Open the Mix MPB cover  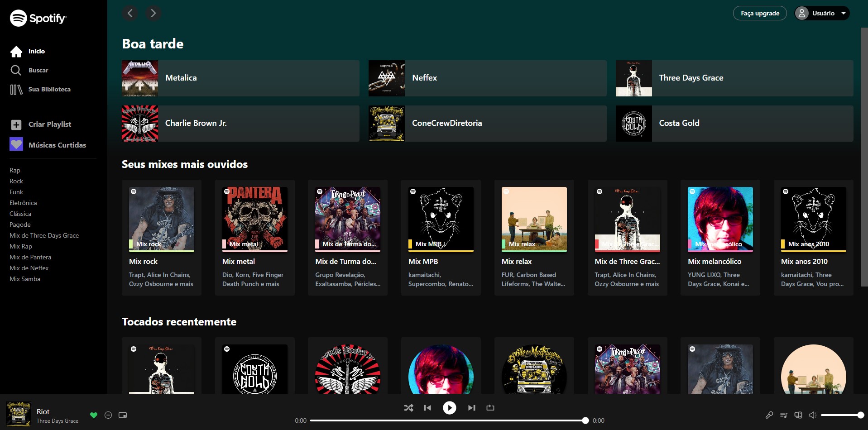[441, 220]
